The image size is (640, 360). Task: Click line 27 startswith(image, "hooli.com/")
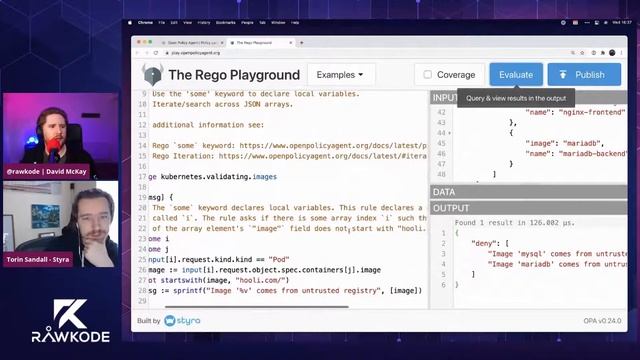(219, 280)
